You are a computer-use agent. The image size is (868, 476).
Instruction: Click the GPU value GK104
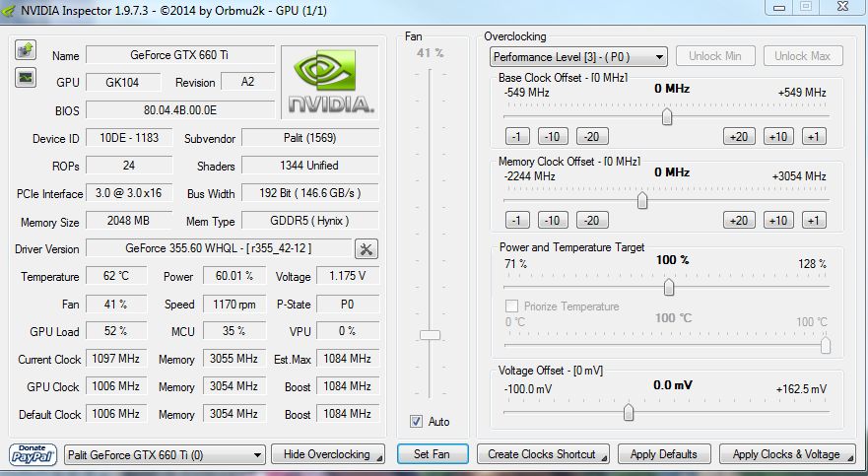pyautogui.click(x=123, y=83)
